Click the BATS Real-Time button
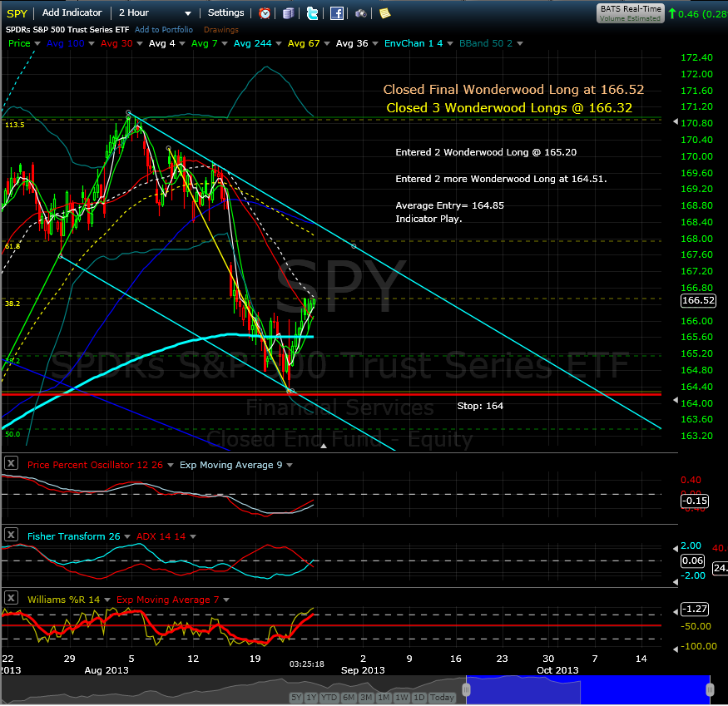Viewport: 728px width, 706px height. pyautogui.click(x=631, y=13)
